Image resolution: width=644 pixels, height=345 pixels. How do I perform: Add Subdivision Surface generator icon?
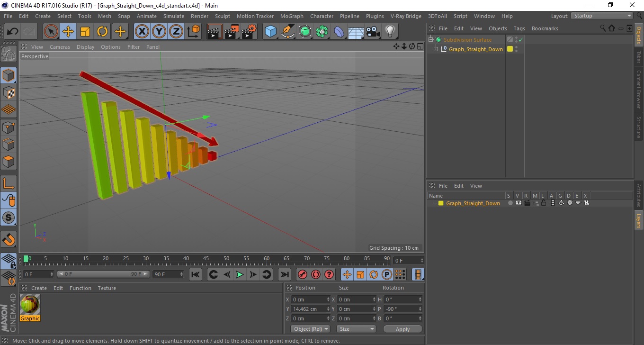pyautogui.click(x=305, y=32)
